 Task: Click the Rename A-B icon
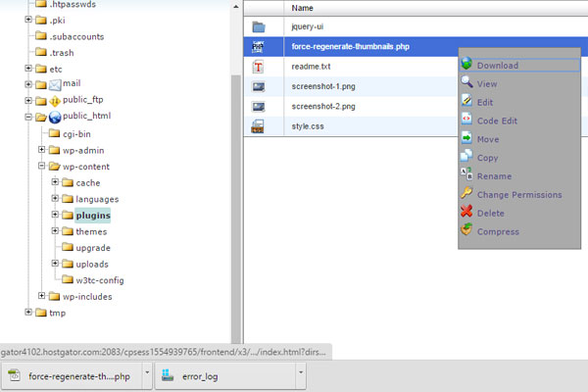click(466, 174)
